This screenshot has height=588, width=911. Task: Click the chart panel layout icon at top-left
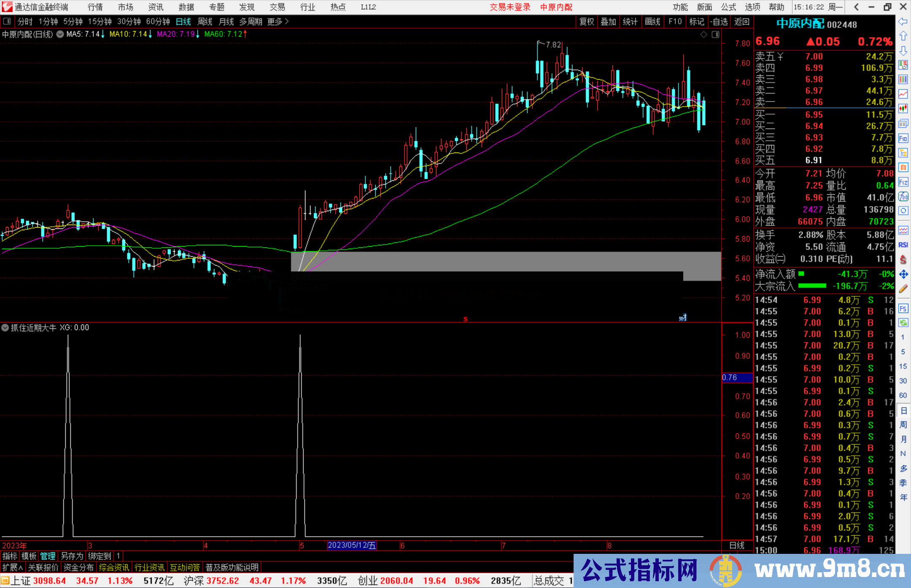pos(7,21)
